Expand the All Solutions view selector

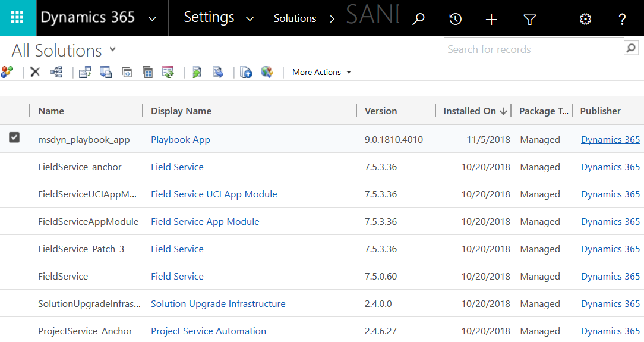coord(112,49)
